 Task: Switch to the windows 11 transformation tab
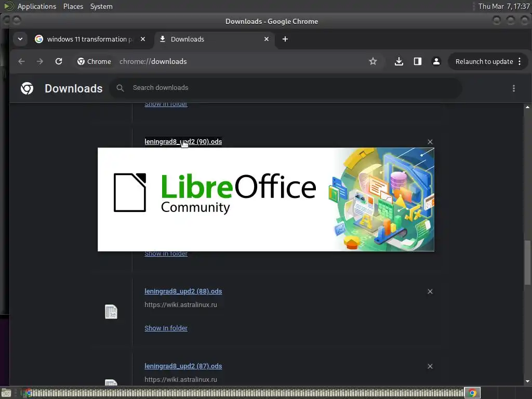(90, 39)
